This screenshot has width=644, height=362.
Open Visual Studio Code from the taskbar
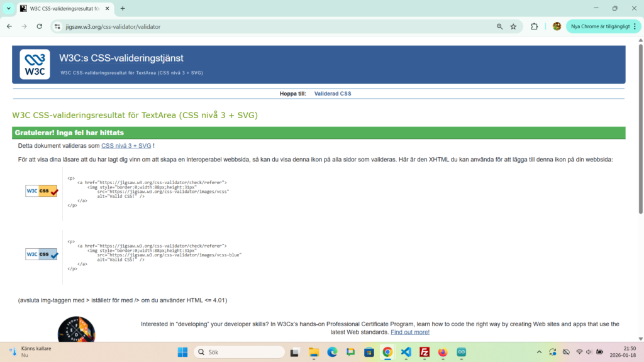click(406, 352)
